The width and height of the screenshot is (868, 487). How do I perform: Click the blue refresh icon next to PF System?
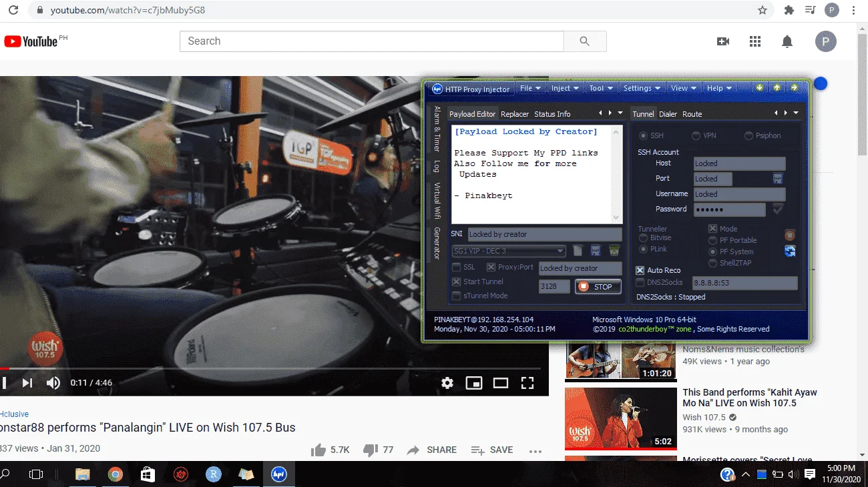790,251
